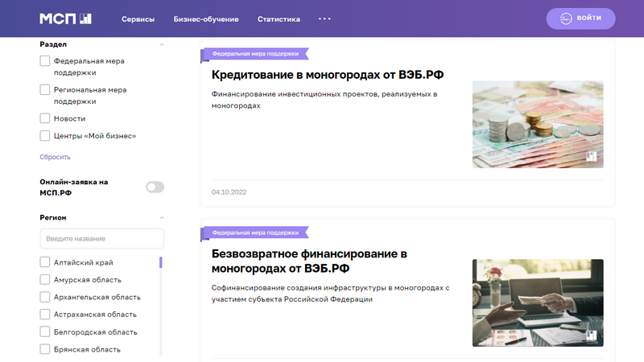This screenshot has height=362, width=644.
Task: Click the money and coins thumbnail
Action: [x=538, y=125]
